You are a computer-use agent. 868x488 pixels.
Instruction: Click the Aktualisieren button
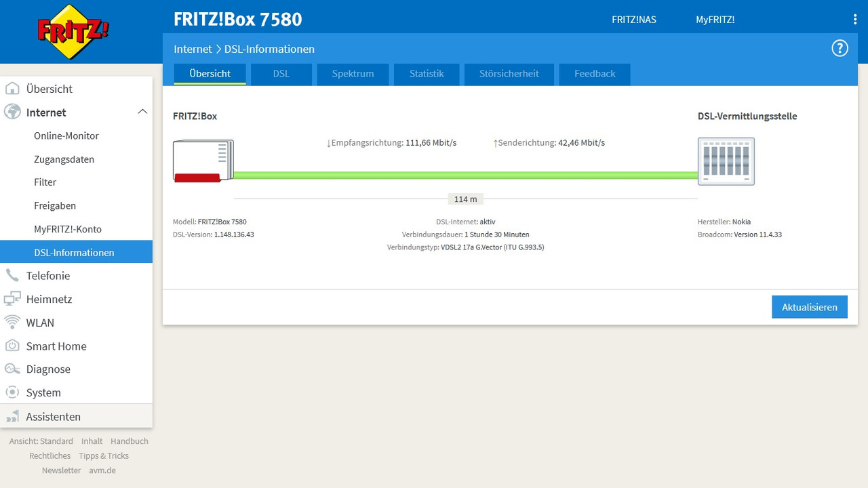(x=810, y=307)
